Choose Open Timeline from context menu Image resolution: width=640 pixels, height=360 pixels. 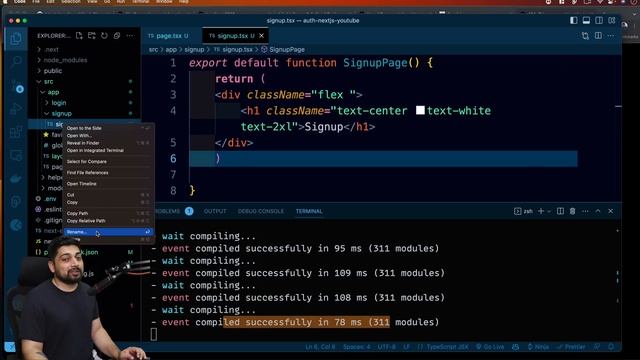pyautogui.click(x=109, y=184)
